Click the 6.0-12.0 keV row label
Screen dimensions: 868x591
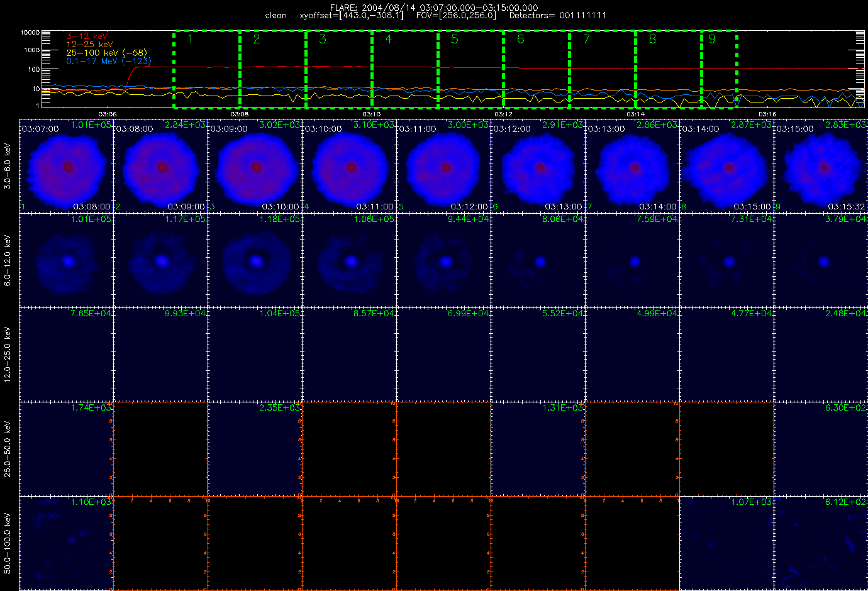pos(8,261)
